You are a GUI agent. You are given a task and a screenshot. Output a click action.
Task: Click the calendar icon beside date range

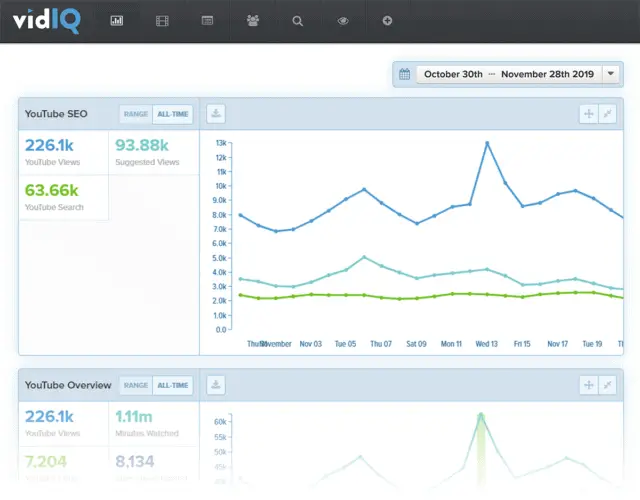[x=404, y=74]
